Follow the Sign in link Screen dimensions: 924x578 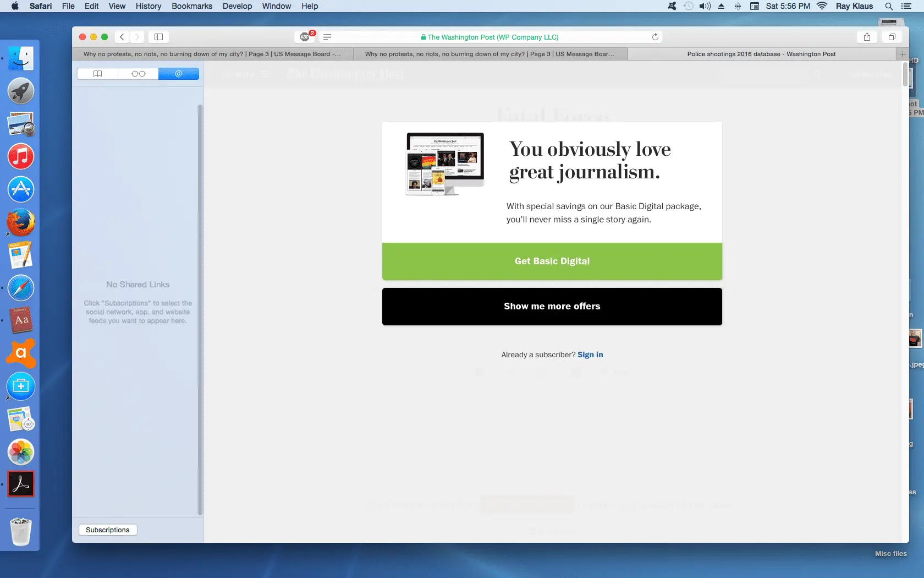590,355
